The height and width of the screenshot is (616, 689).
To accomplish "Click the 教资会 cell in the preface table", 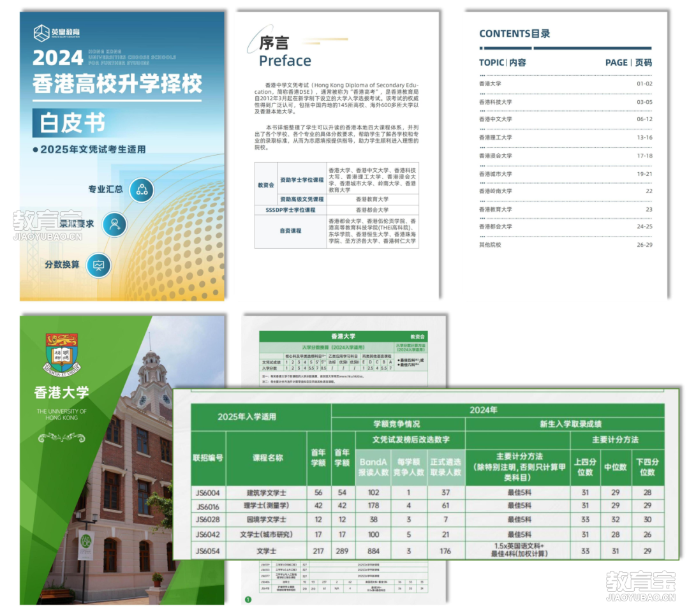I will pyautogui.click(x=266, y=185).
